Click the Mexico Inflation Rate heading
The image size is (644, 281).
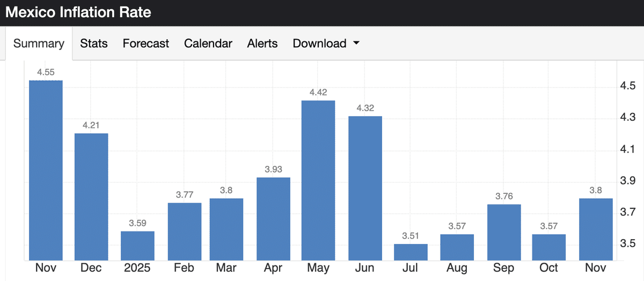tap(78, 12)
